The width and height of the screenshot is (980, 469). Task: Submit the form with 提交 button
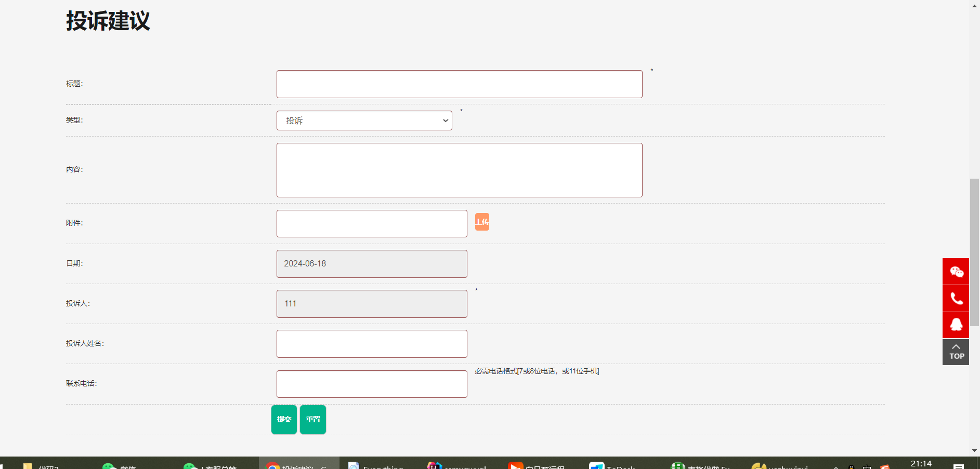(x=284, y=419)
